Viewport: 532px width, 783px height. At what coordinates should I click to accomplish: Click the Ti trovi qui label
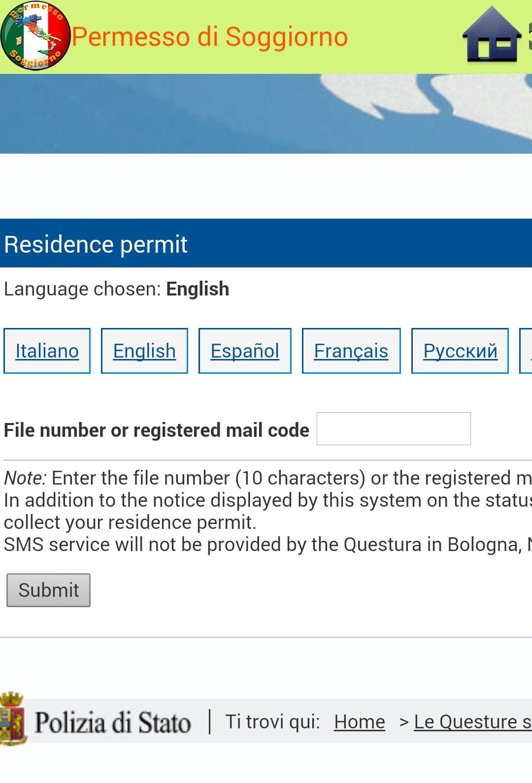click(272, 722)
